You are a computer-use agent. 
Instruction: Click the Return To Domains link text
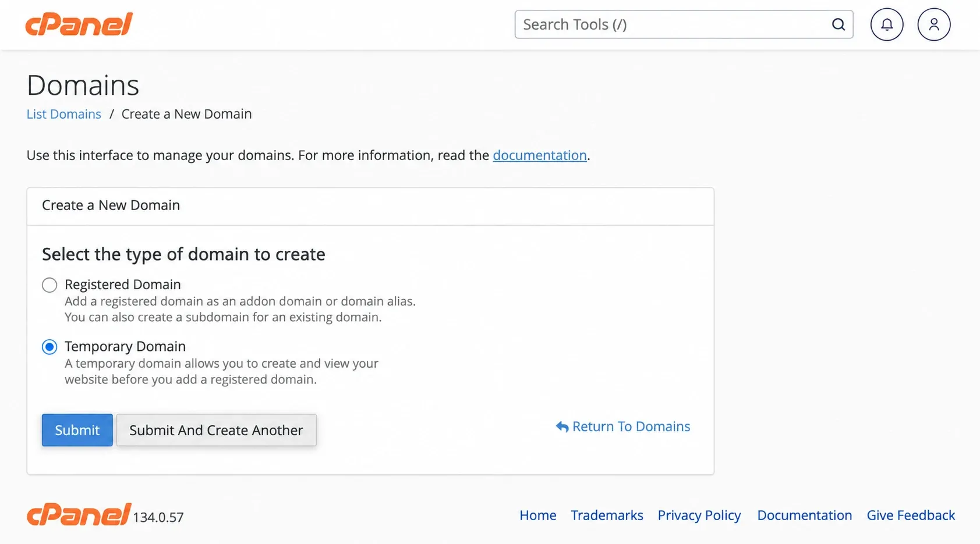click(x=631, y=426)
